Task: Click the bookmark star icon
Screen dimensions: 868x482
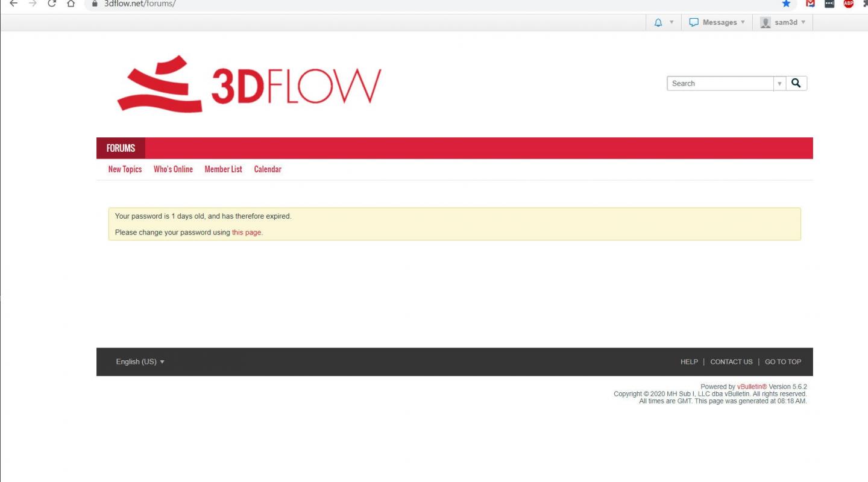Action: click(786, 4)
